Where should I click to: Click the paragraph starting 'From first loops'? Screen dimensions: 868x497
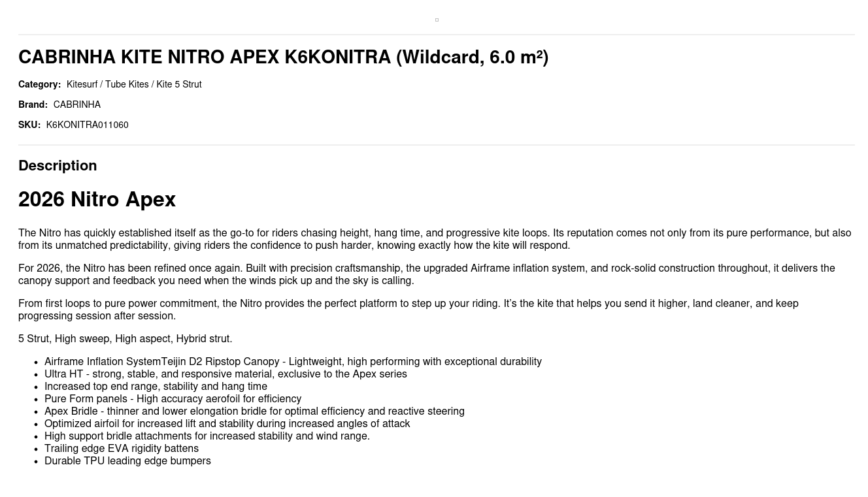pyautogui.click(x=408, y=310)
